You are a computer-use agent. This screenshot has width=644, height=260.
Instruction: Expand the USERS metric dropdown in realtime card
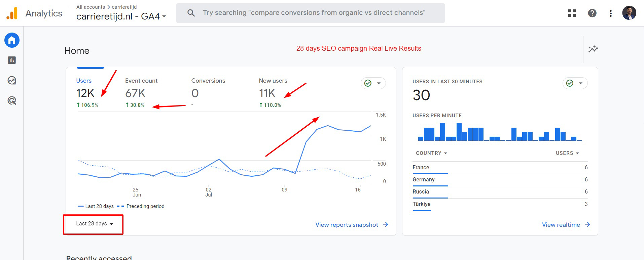(567, 153)
